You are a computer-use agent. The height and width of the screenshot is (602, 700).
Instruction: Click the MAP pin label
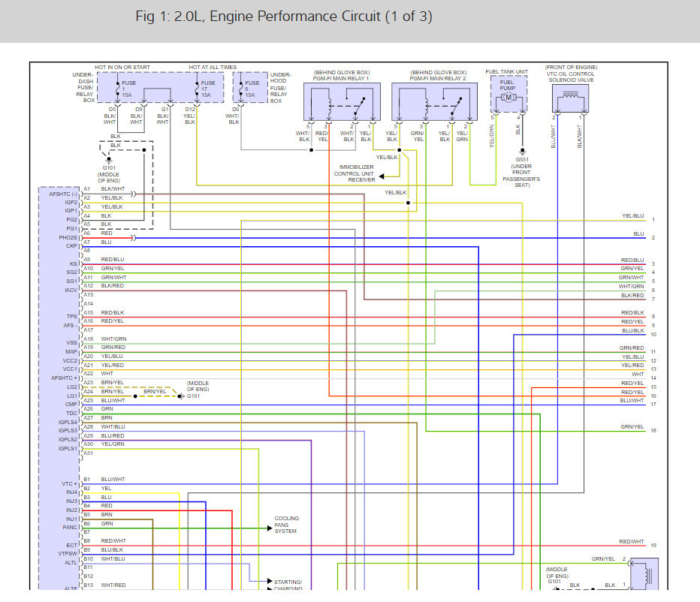tap(71, 351)
